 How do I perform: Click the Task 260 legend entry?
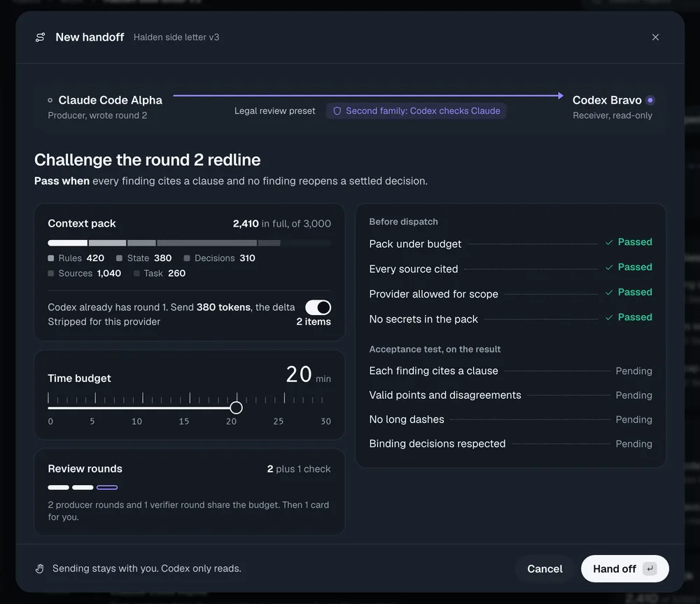pyautogui.click(x=160, y=273)
